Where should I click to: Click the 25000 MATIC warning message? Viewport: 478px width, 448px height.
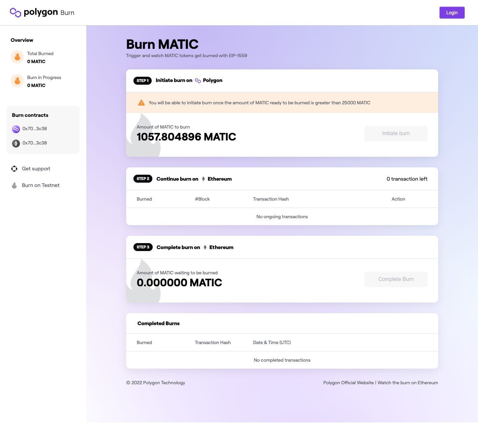click(260, 103)
